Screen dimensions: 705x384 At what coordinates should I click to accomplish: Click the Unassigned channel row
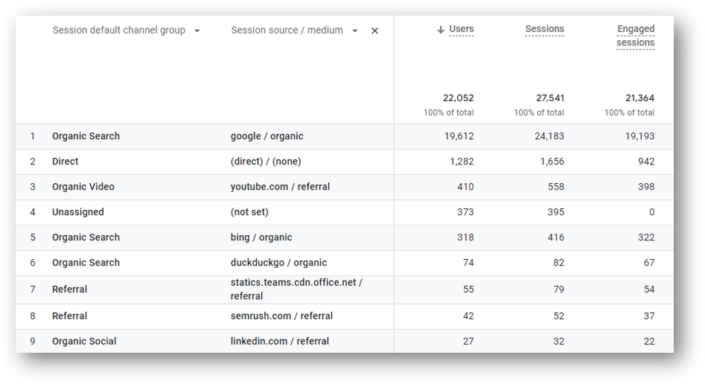coord(344,212)
